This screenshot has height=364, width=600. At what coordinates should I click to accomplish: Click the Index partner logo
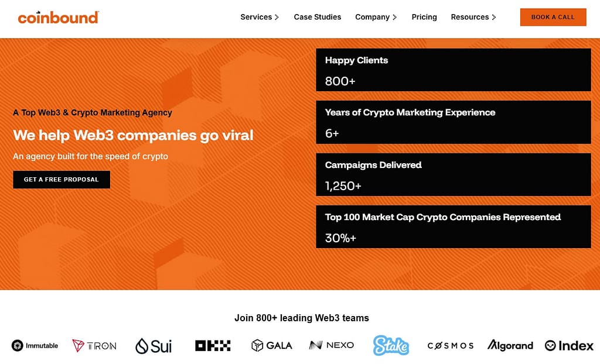568,345
